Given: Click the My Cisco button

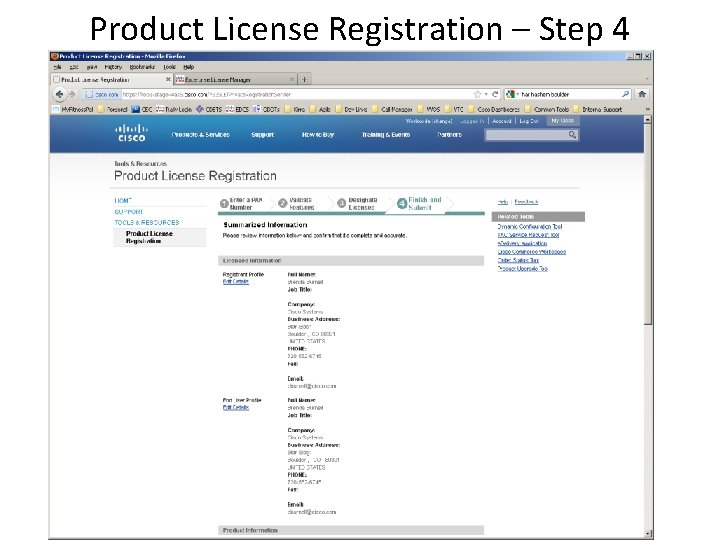Looking at the screenshot, I should point(562,121).
